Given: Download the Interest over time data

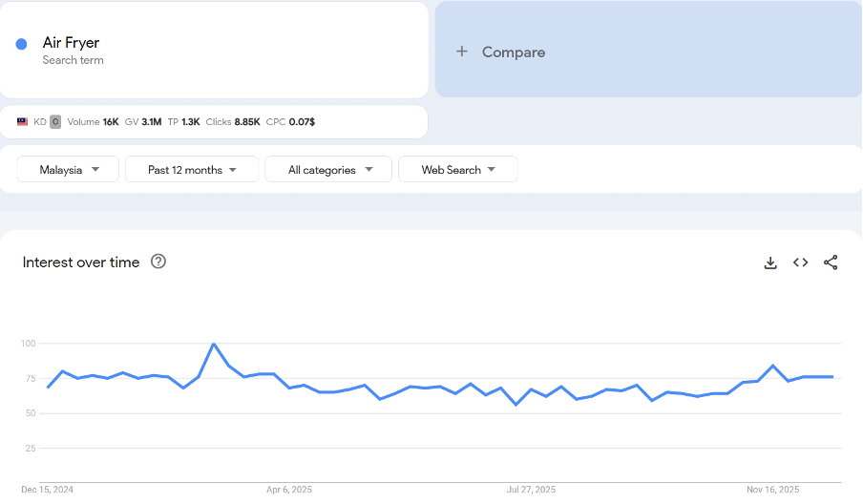Looking at the screenshot, I should click(x=770, y=262).
